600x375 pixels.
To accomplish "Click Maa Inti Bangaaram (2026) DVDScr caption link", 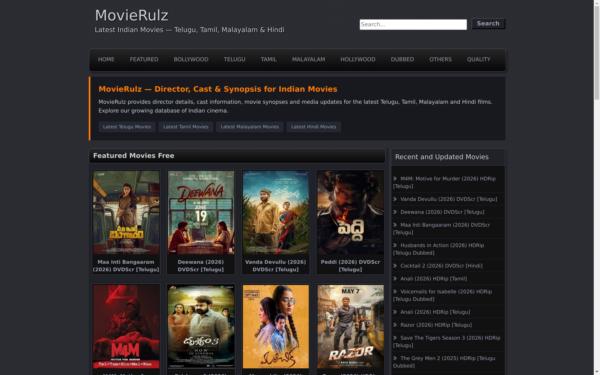I will (x=126, y=266).
